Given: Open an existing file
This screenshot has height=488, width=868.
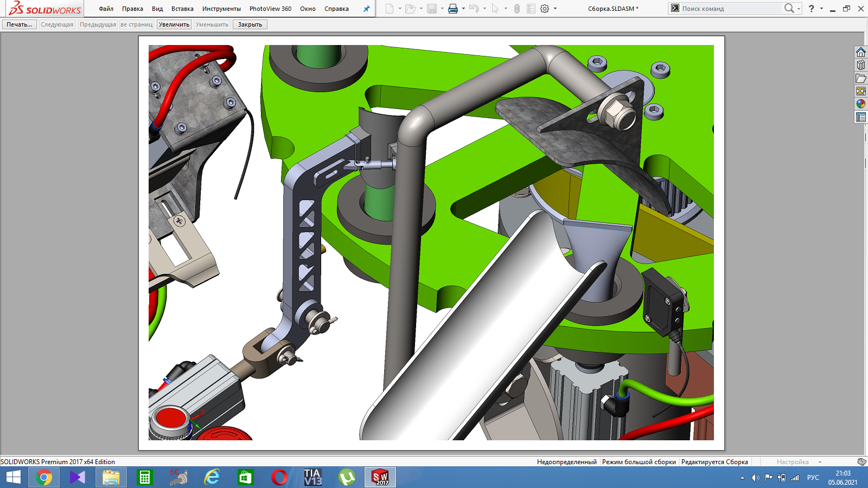Looking at the screenshot, I should click(411, 9).
